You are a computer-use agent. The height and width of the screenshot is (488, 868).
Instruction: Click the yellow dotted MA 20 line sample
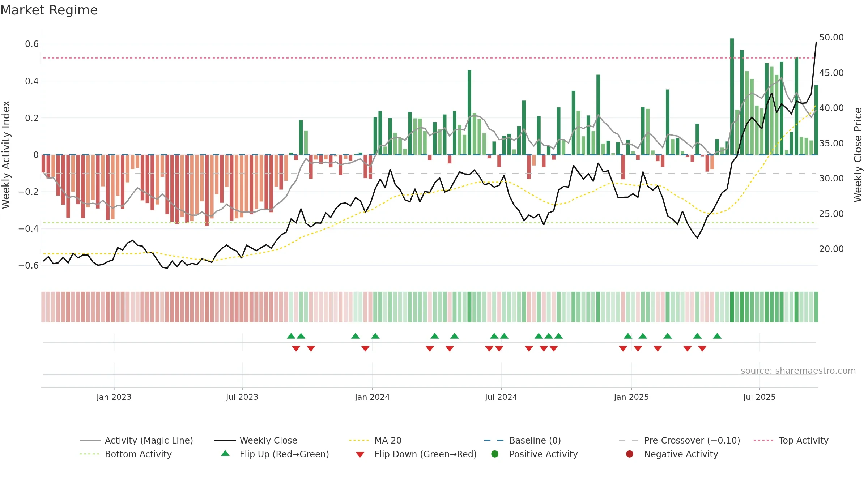click(x=359, y=440)
